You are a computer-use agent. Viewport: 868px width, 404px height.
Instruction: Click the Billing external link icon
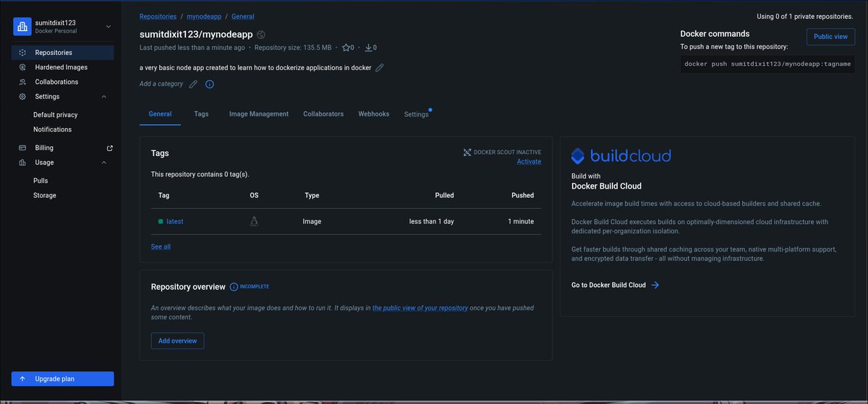(x=110, y=147)
